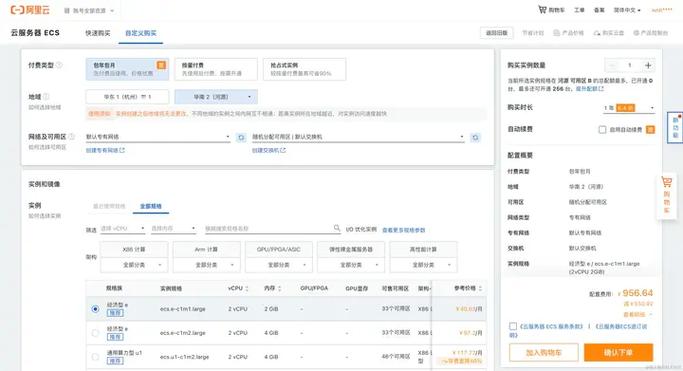Click the help icon beside 地域

pos(46,96)
